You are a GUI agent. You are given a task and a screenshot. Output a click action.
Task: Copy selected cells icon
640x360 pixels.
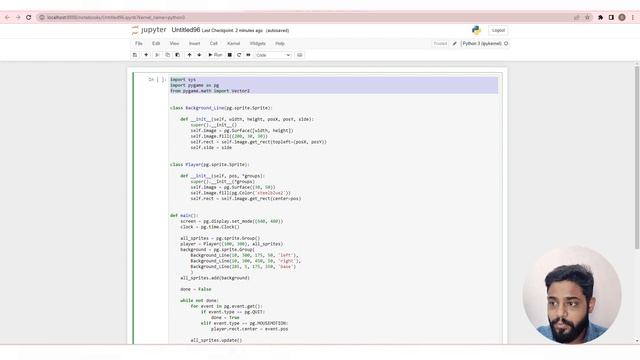[x=167, y=55]
